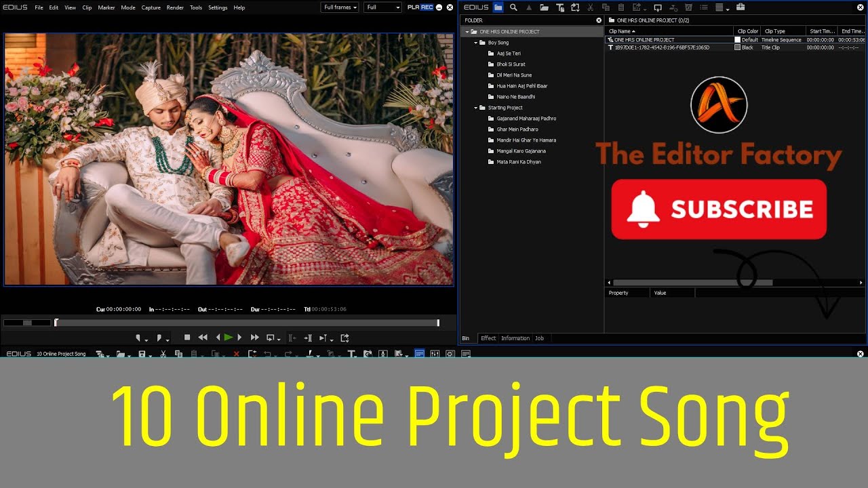Open the Marker menu
Screen dimensions: 868x488
[x=106, y=7]
